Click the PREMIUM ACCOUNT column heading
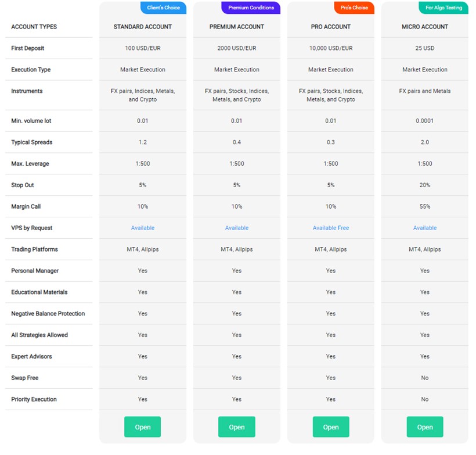Screen dimensions: 476x455 (x=237, y=27)
